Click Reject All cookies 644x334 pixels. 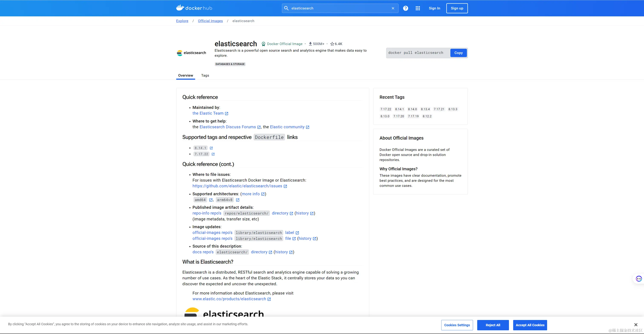pos(493,325)
